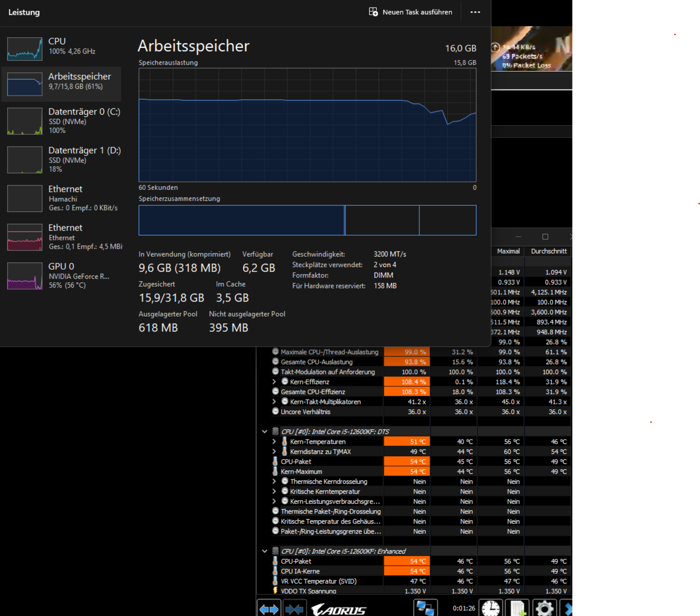This screenshot has width=700, height=616.
Task: Open the three-dot more options menu
Action: coord(475,12)
